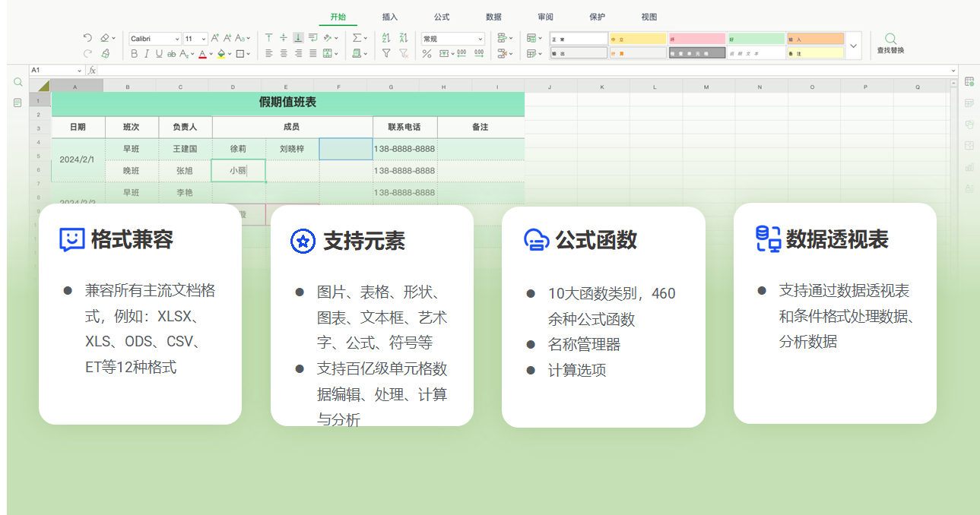The width and height of the screenshot is (980, 515).
Task: Click the clear filter icon
Action: tap(404, 53)
